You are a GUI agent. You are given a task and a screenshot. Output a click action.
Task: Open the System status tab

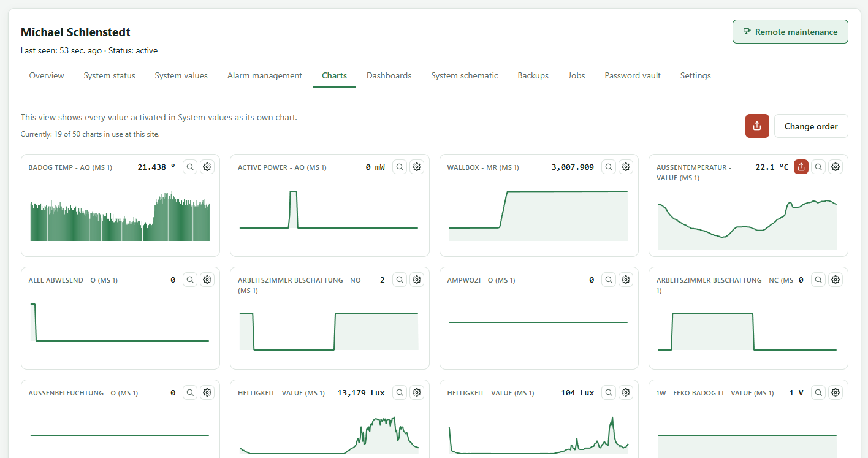coord(110,75)
